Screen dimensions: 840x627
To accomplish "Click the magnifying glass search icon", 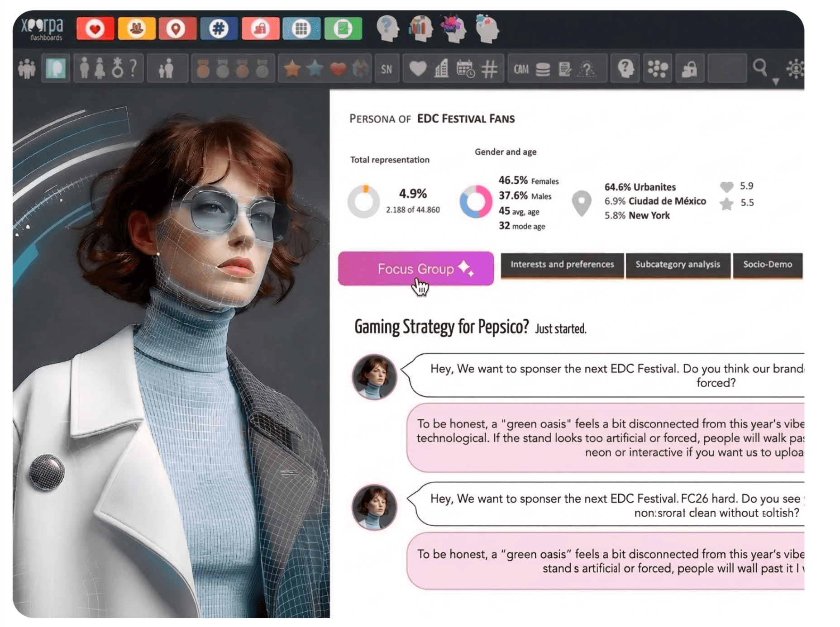I will (760, 68).
